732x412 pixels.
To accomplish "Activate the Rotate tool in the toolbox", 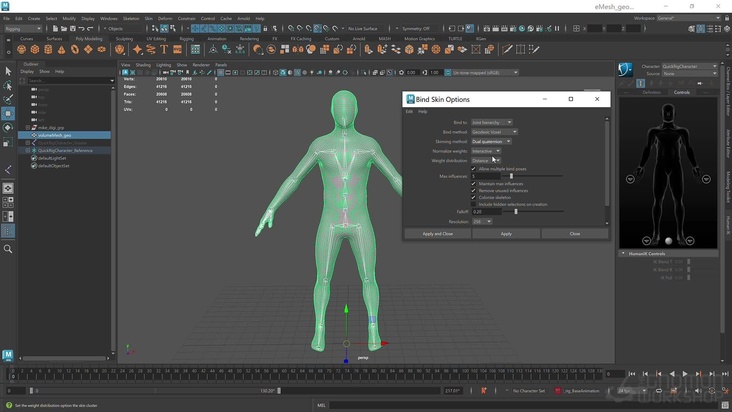I will [8, 127].
